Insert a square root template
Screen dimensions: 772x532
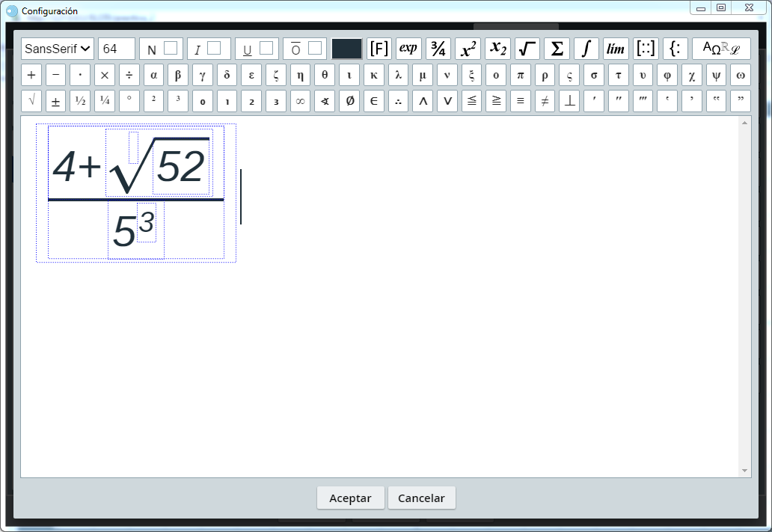click(x=527, y=49)
